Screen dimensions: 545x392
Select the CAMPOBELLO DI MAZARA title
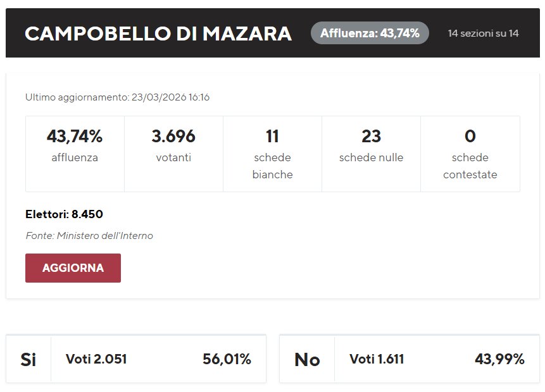158,34
